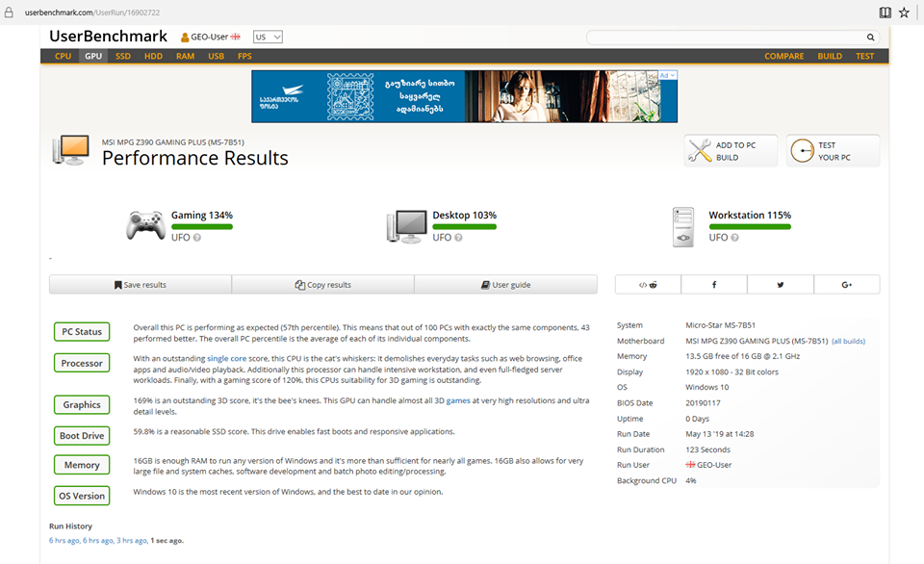Click the Add to PC Build button

(x=731, y=151)
